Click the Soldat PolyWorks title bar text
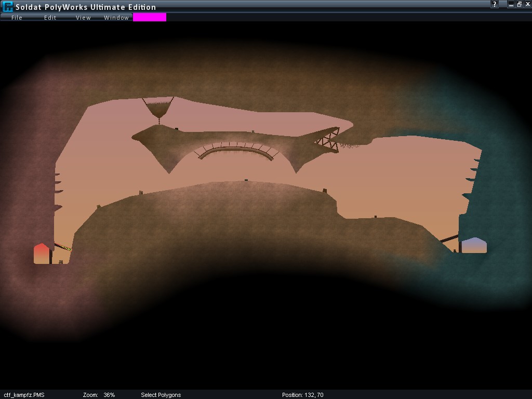This screenshot has width=532, height=399. click(x=86, y=7)
